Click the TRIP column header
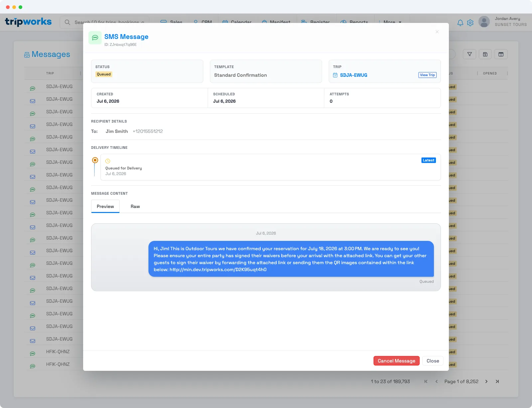Viewport: 532px width, 408px height. [50, 73]
